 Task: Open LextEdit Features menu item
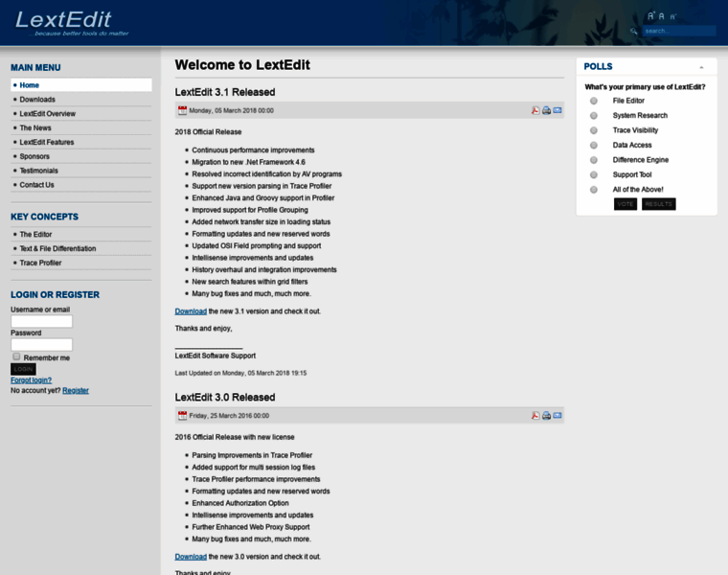(81, 142)
